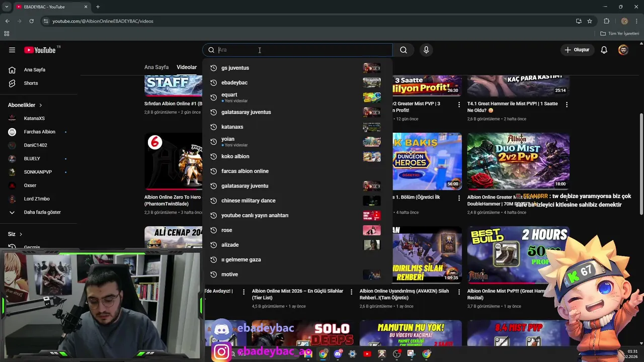This screenshot has height=362, width=644.
Task: Switch to the channel Videolar tab
Action: click(x=187, y=67)
